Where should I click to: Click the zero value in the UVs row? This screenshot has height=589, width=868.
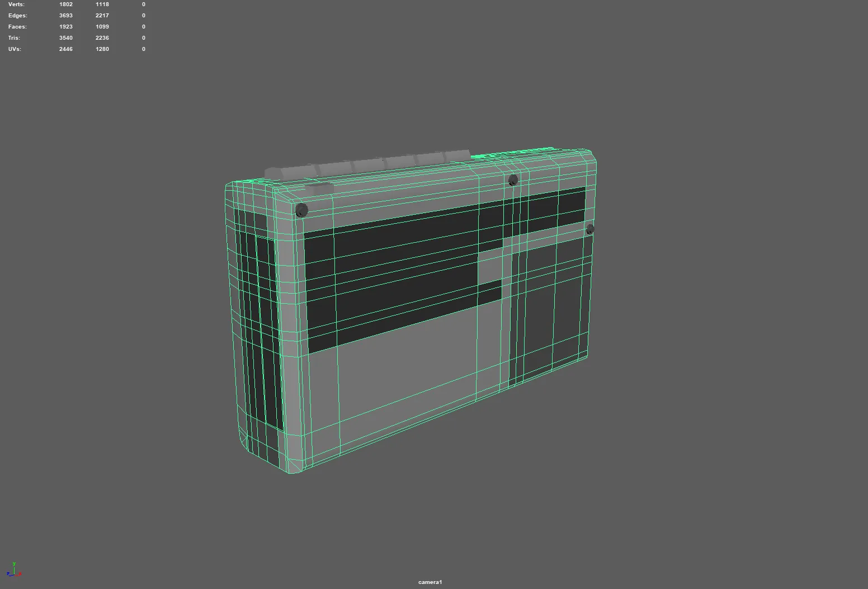click(144, 49)
